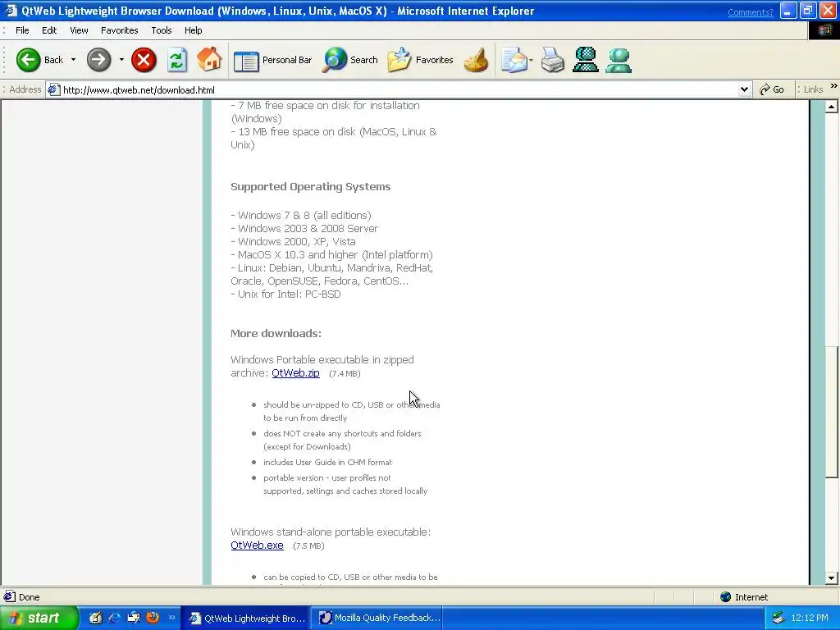Print the page with the printer icon
Image resolution: width=840 pixels, height=630 pixels.
tap(552, 60)
